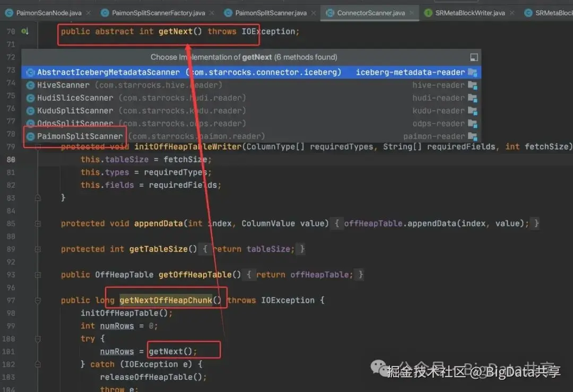Click initOffHeapTable() call on line 98
This screenshot has width=573, height=392.
pos(124,313)
